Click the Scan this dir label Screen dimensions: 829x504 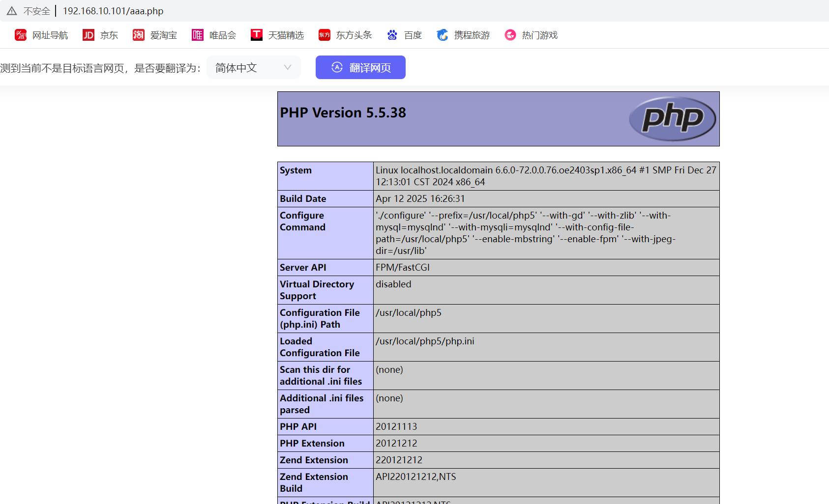tap(321, 375)
